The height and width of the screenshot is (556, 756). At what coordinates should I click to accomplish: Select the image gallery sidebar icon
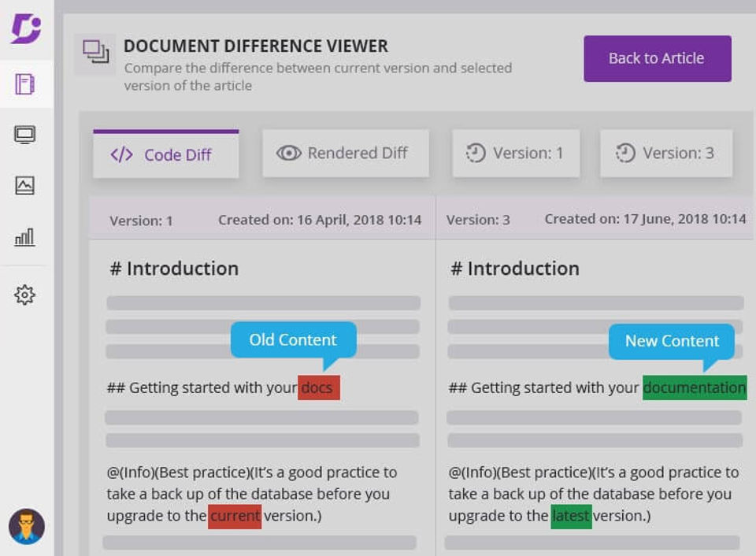click(x=24, y=185)
